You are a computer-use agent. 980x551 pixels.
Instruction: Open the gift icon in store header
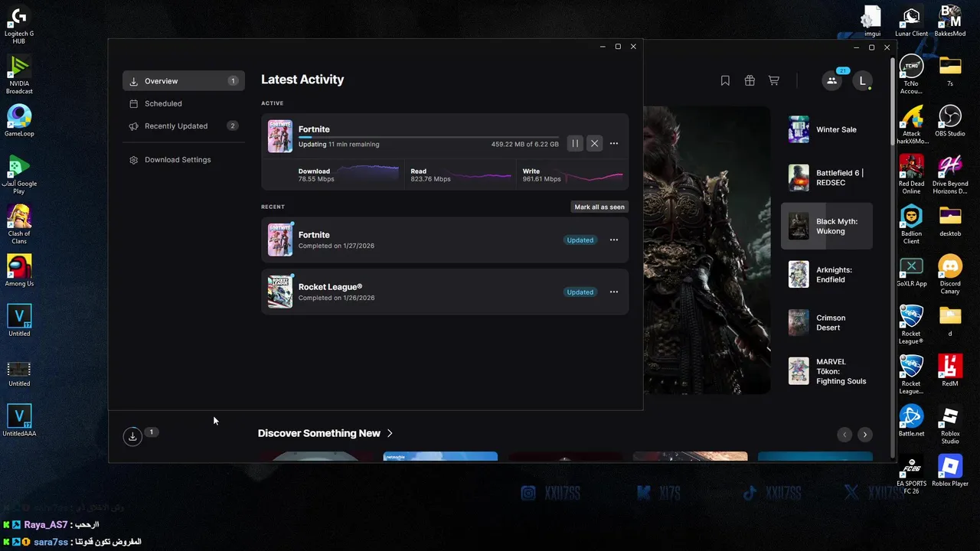pyautogui.click(x=750, y=80)
